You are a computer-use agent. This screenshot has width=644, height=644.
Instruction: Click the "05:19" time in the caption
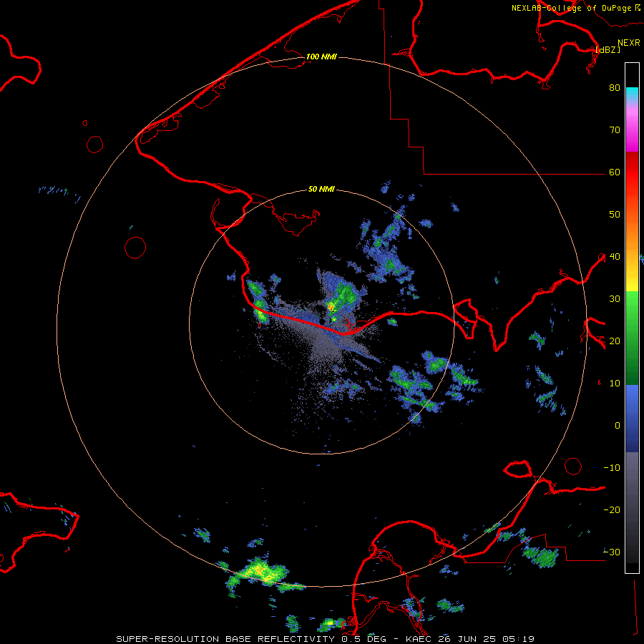click(x=519, y=639)
